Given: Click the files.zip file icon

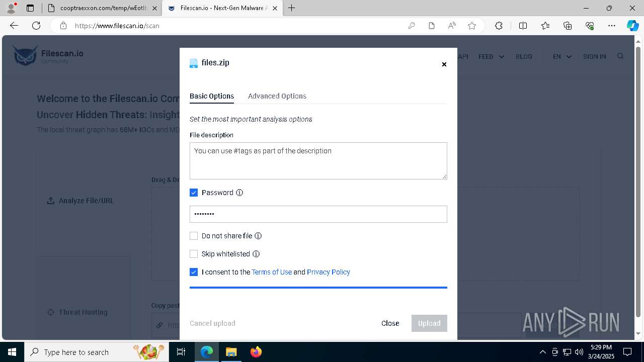Looking at the screenshot, I should (x=194, y=63).
